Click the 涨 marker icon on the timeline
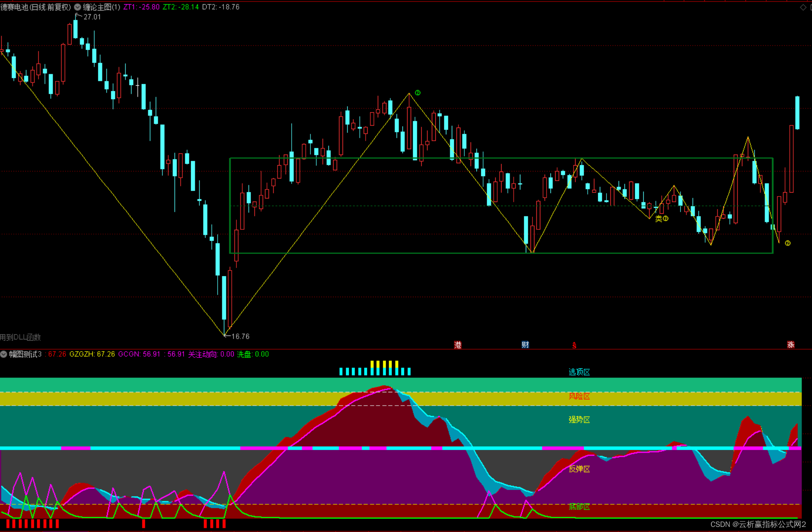This screenshot has height=532, width=812. coord(790,345)
